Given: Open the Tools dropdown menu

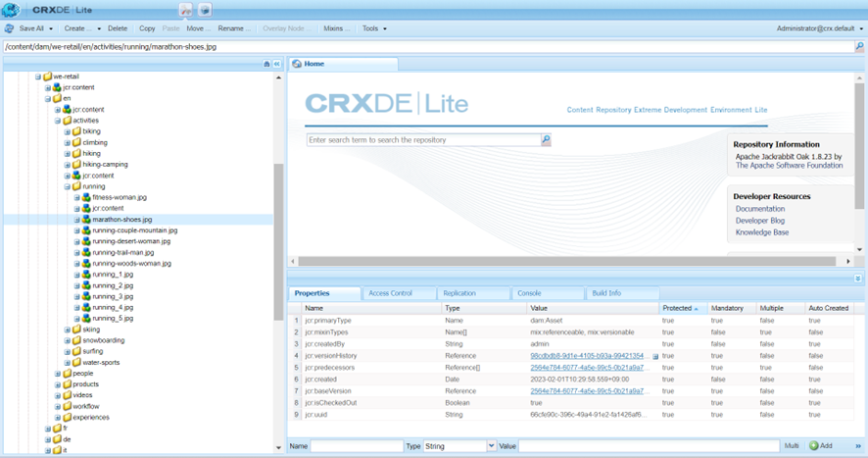Looking at the screenshot, I should (x=374, y=28).
